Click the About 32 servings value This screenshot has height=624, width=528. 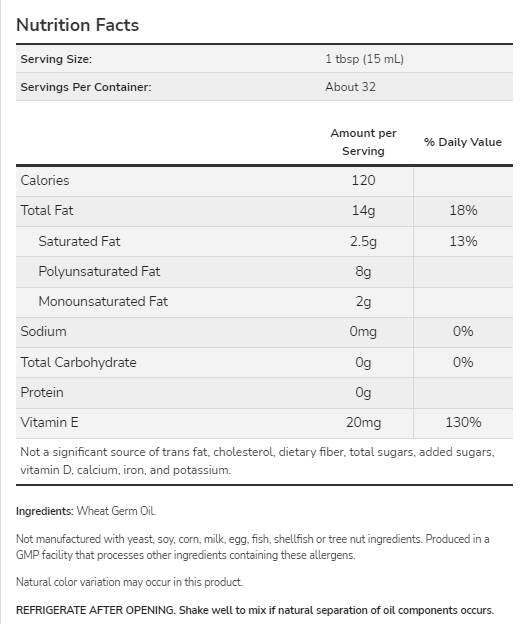(x=351, y=87)
